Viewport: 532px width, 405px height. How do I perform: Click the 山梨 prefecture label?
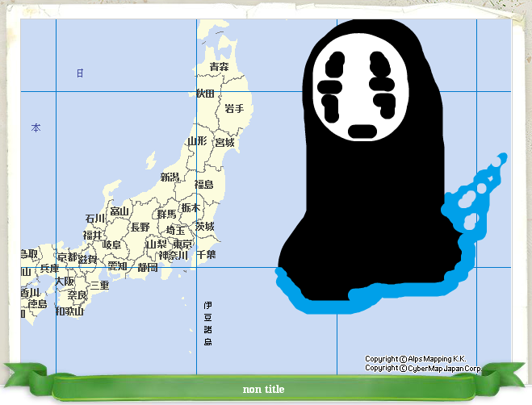tap(156, 244)
